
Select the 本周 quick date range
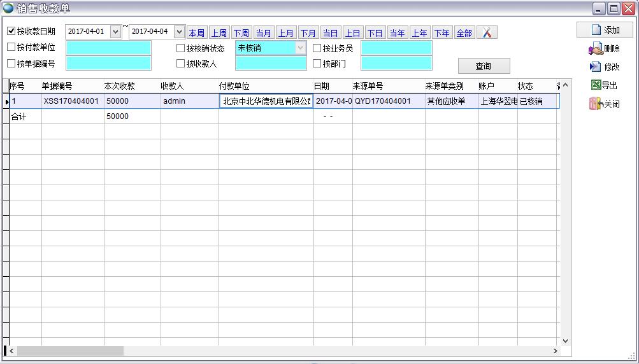pyautogui.click(x=197, y=33)
